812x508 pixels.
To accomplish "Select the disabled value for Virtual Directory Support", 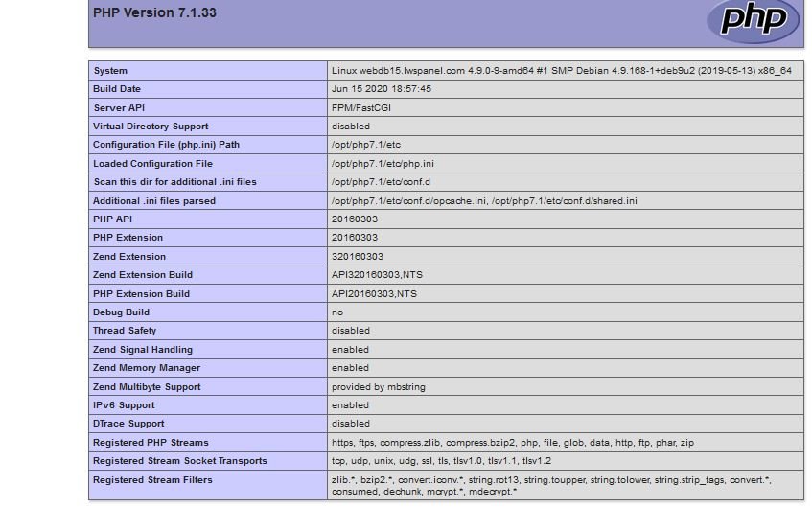I will point(351,127).
